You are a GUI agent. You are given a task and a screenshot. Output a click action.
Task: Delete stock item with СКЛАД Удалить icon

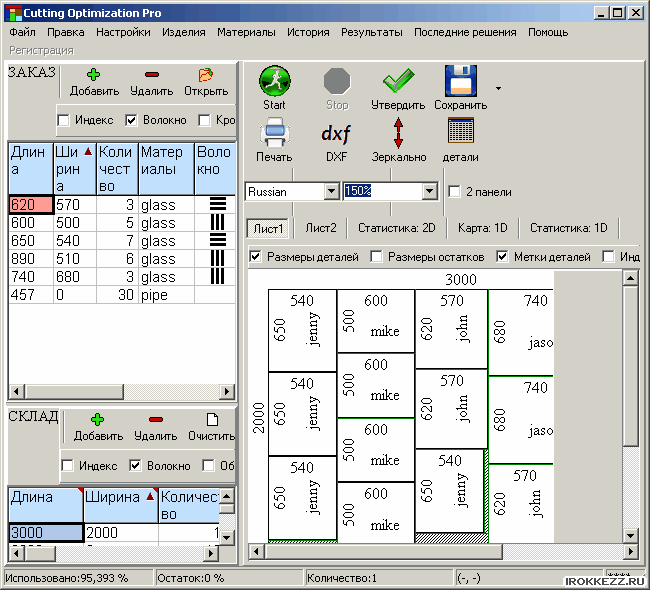(x=155, y=420)
